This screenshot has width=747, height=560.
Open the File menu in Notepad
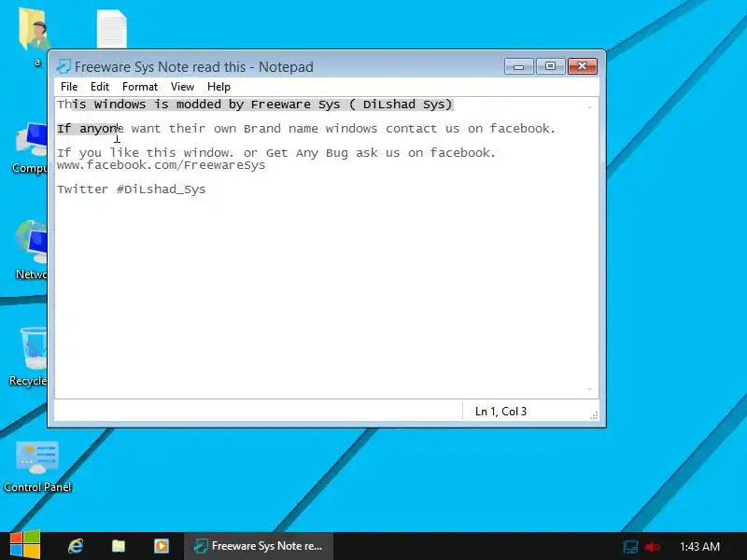pyautogui.click(x=69, y=87)
